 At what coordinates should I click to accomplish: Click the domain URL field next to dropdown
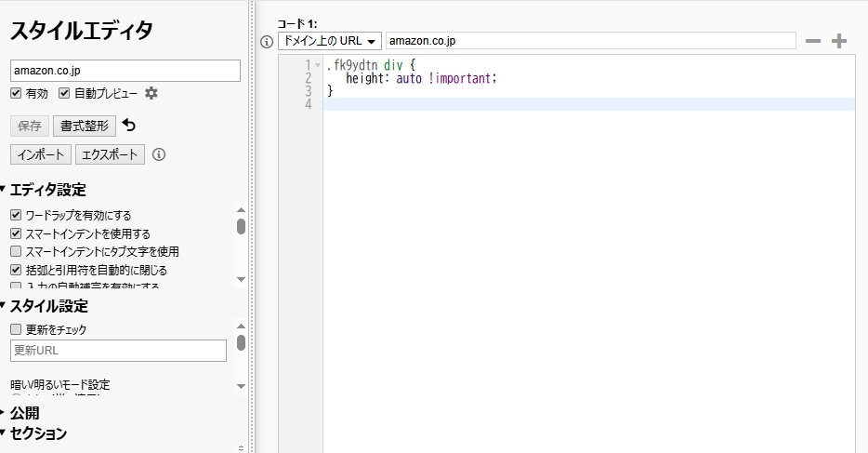click(x=591, y=41)
